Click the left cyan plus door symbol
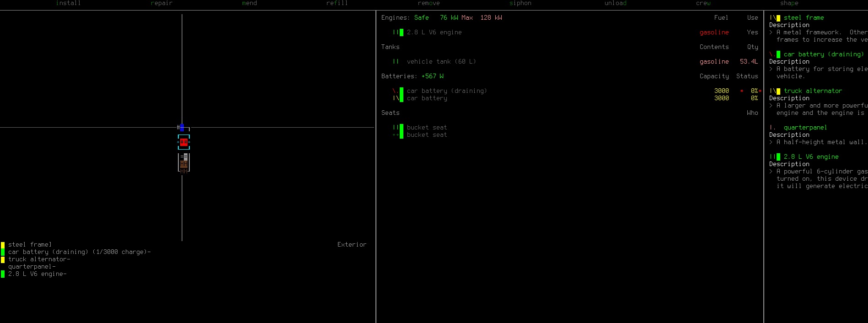The height and width of the screenshot is (323, 868). point(178,142)
